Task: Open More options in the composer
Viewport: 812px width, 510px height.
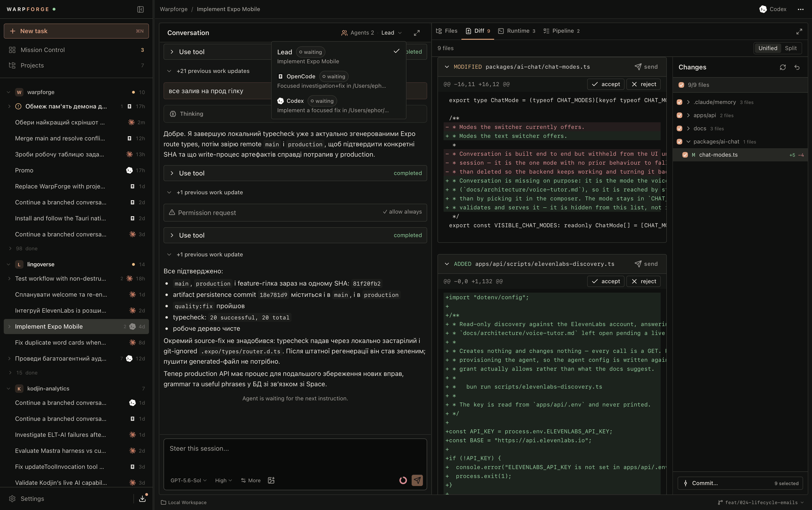Action: coord(251,480)
